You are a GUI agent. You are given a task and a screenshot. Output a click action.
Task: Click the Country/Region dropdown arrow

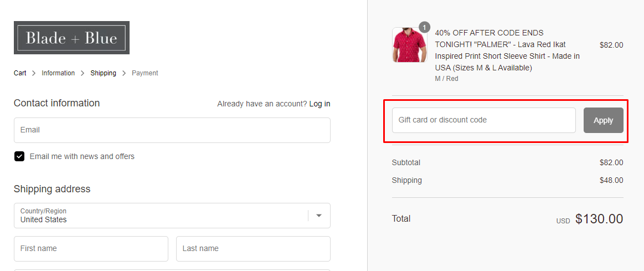pyautogui.click(x=319, y=216)
